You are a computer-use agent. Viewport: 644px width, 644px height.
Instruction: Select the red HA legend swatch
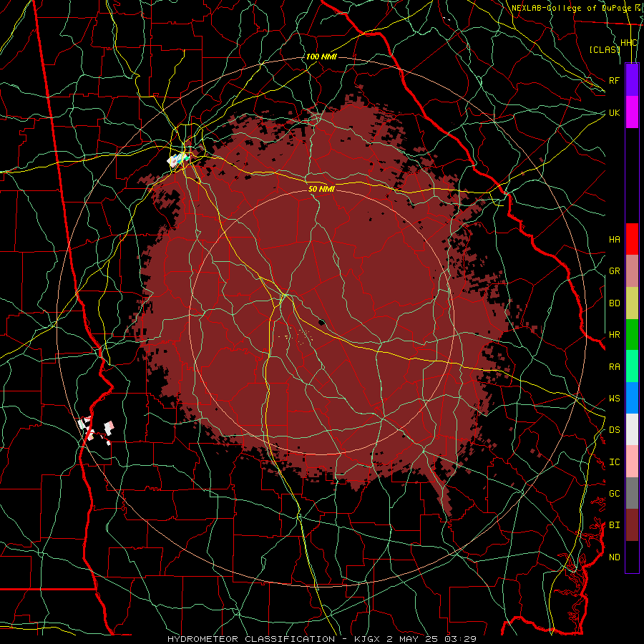point(632,239)
